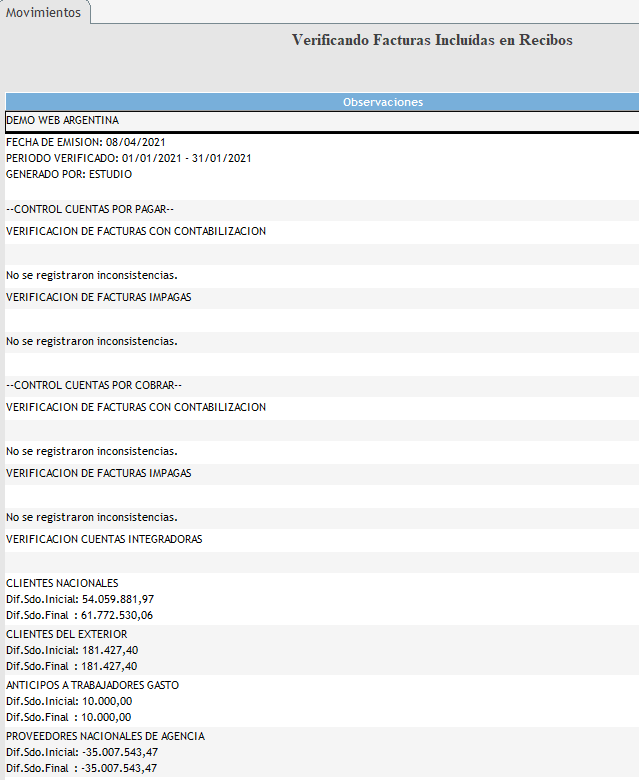Click the CLIENTES NACIONALES account name
The image size is (639, 780).
(62, 583)
